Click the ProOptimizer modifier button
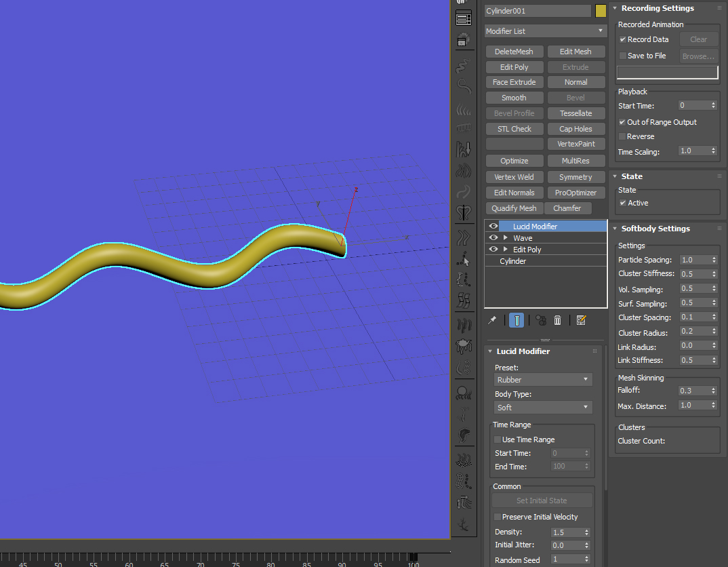This screenshot has height=567, width=728. (x=575, y=193)
